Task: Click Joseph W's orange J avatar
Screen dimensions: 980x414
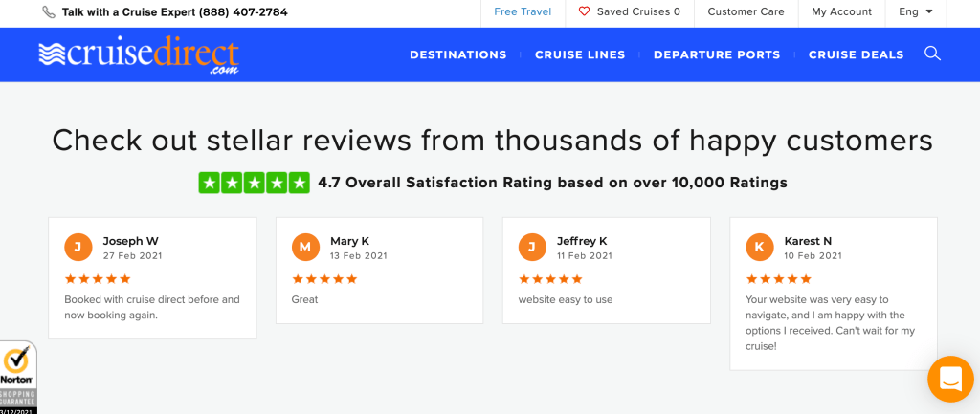Action: (78, 248)
